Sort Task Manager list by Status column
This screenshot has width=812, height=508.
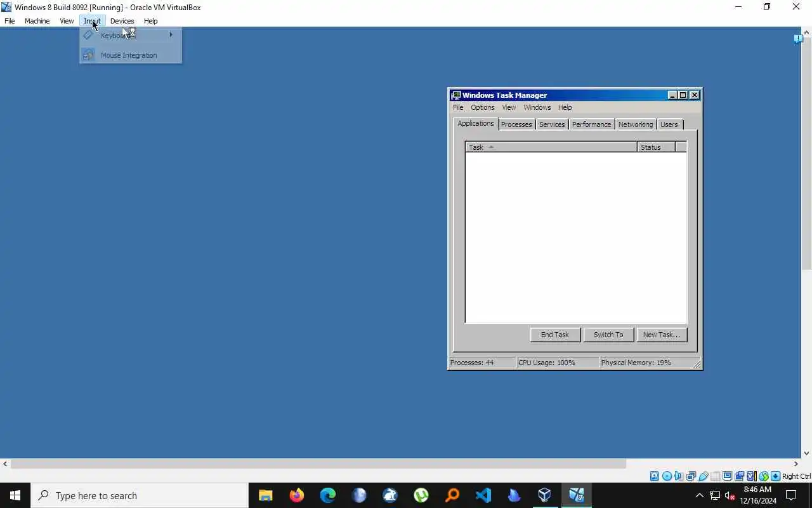(657, 147)
